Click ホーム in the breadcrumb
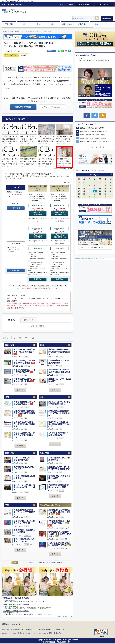 [5, 31]
